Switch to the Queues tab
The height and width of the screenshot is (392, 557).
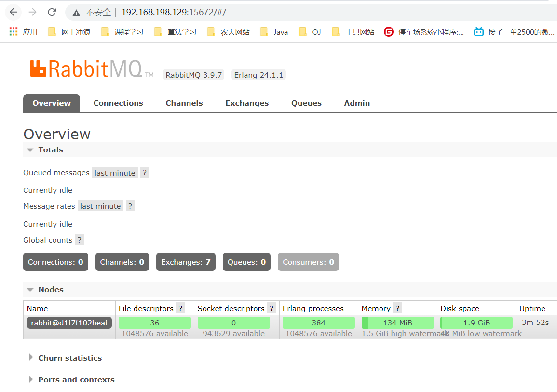[x=306, y=103]
